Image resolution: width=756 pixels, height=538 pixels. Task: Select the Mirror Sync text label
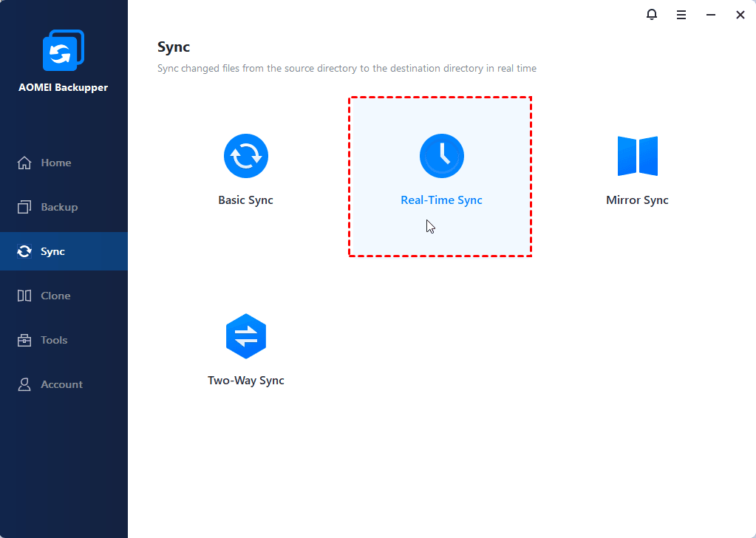[637, 200]
